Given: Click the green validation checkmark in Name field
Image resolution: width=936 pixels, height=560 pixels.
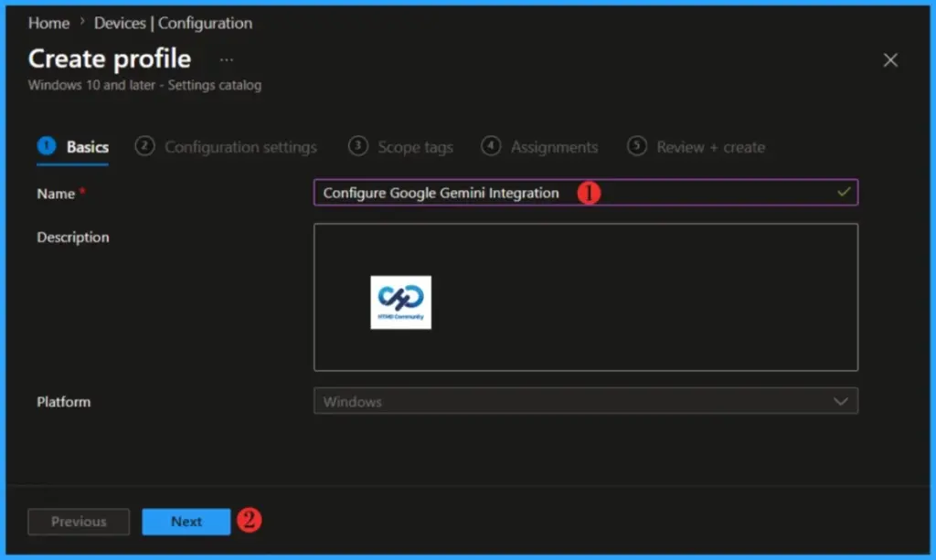Looking at the screenshot, I should [844, 192].
